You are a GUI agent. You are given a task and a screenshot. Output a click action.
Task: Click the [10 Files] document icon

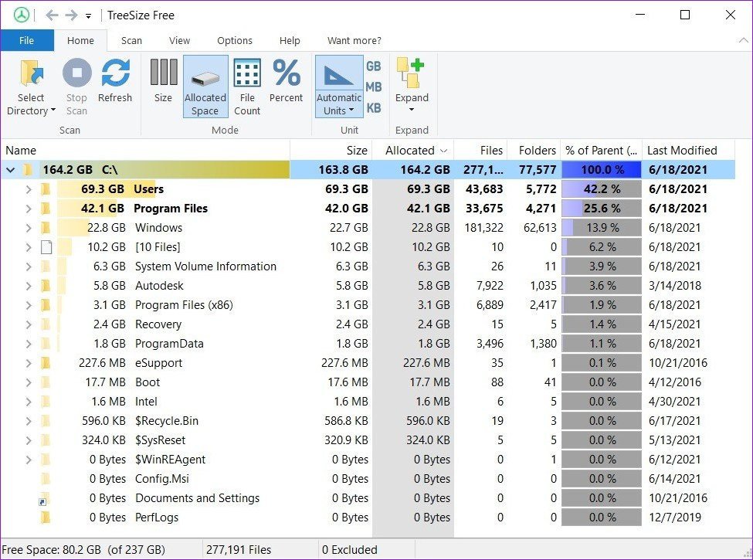point(46,247)
